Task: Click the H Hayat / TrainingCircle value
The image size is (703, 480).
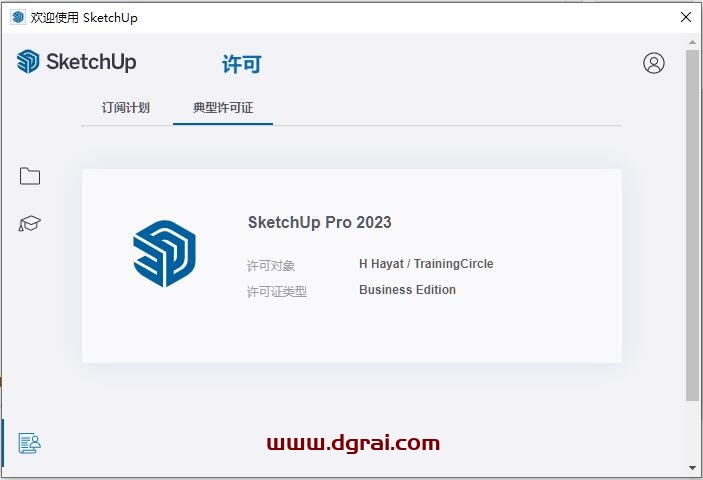Action: click(426, 264)
